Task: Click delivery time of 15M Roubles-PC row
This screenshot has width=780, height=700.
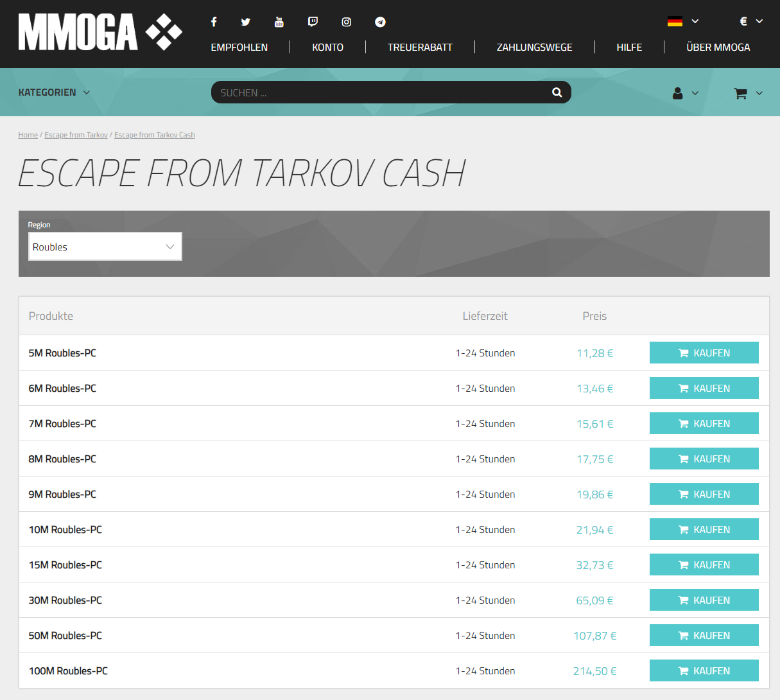Action: point(485,564)
